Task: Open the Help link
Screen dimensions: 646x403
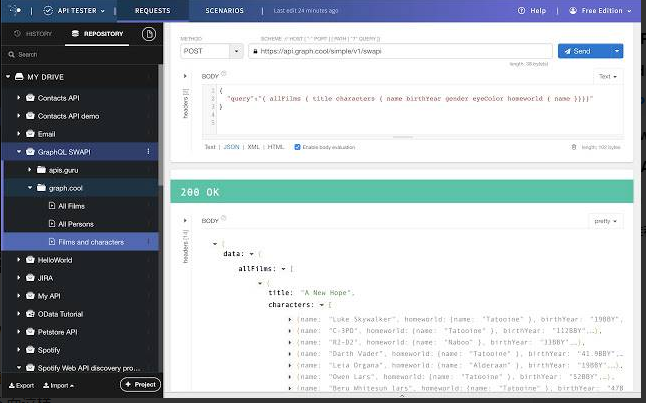Action: (532, 11)
